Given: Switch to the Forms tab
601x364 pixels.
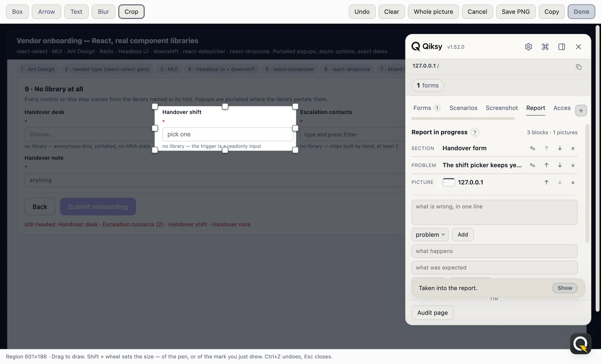Looking at the screenshot, I should coord(426,108).
